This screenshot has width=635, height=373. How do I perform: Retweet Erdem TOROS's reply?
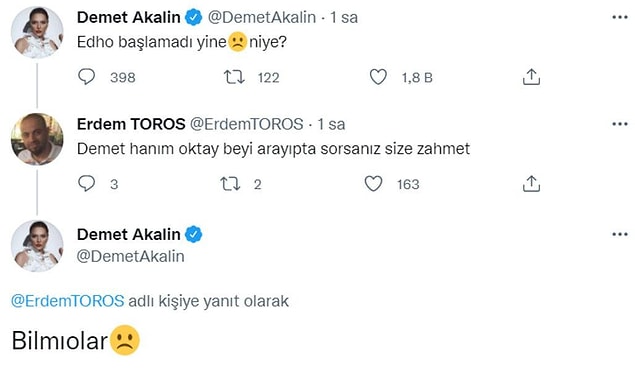(230, 184)
